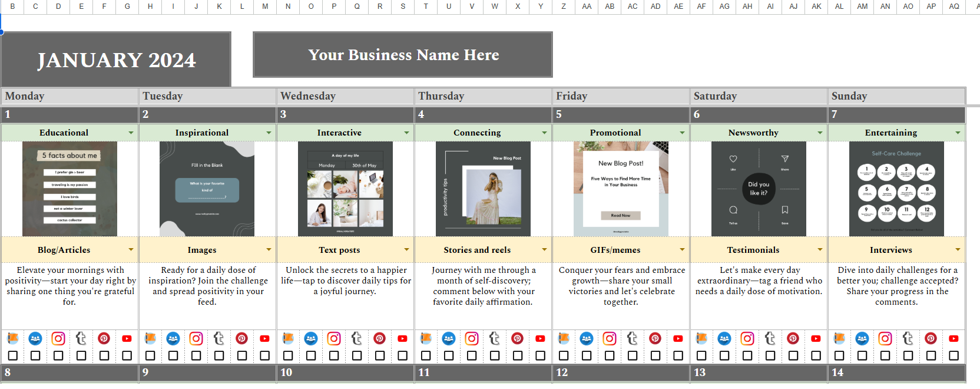The height and width of the screenshot is (389, 980).
Task: Click the YouTube icon under Monday
Action: (x=127, y=338)
